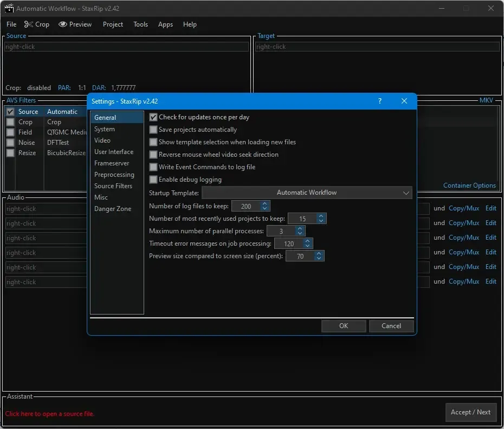Click the StaxRip clapperboard icon in title bar

point(9,8)
